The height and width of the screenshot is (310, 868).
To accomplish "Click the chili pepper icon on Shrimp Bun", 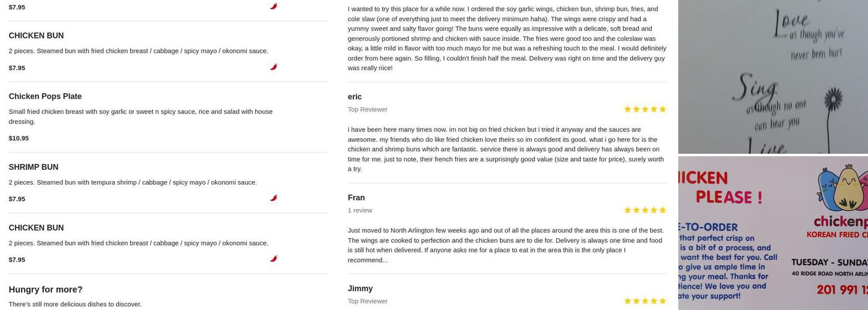I will point(273,198).
